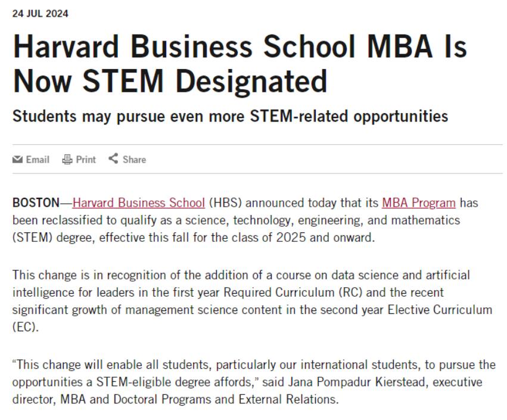
Task: Click the bold BOSTON dateline word
Action: coord(36,203)
